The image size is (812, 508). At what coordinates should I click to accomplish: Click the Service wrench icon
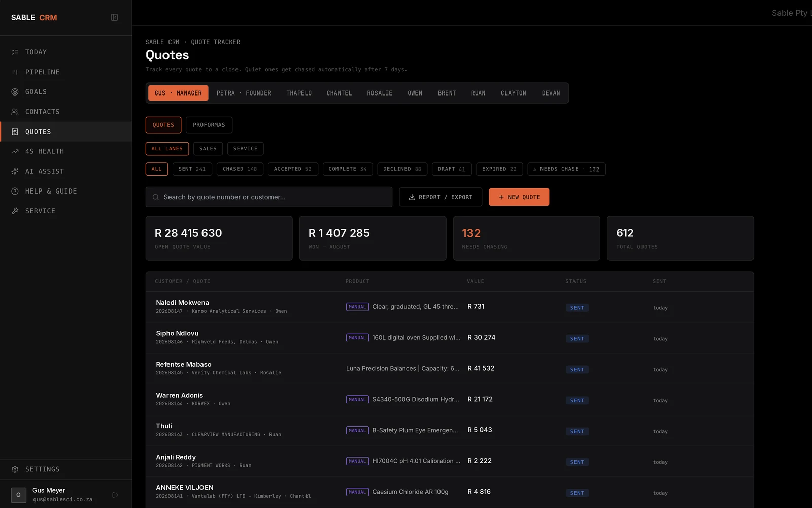pos(15,211)
